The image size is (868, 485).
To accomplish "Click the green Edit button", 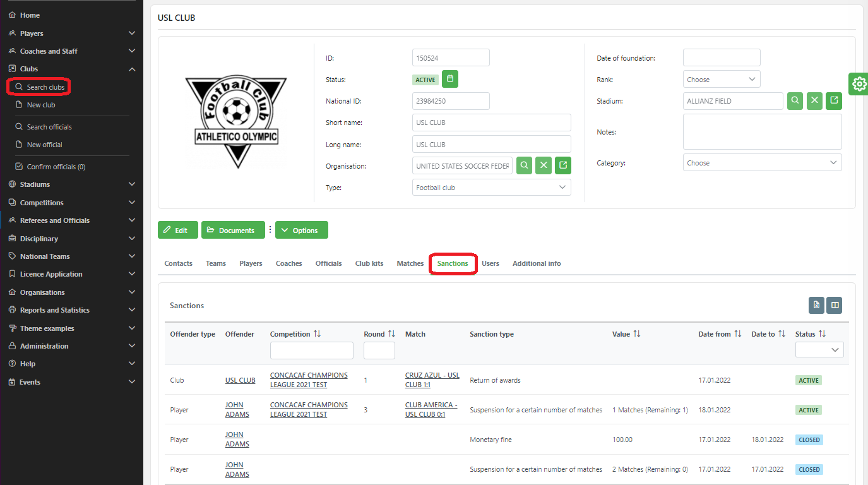I will coord(177,231).
